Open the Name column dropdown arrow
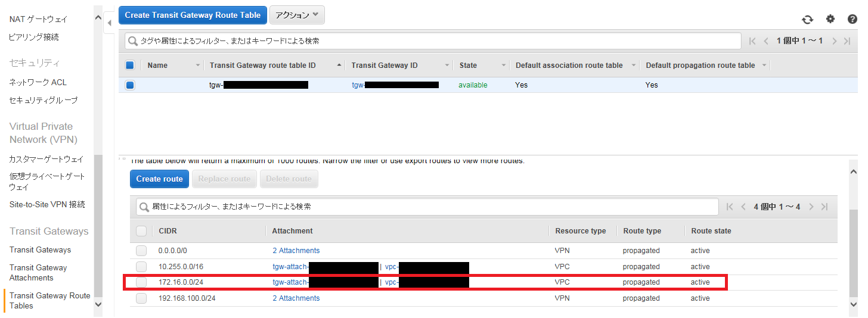 [198, 66]
